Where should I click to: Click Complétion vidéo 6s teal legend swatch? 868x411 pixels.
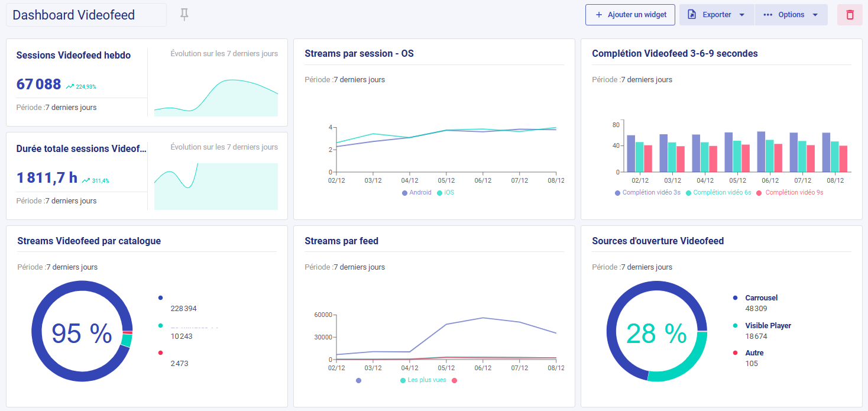coord(689,193)
